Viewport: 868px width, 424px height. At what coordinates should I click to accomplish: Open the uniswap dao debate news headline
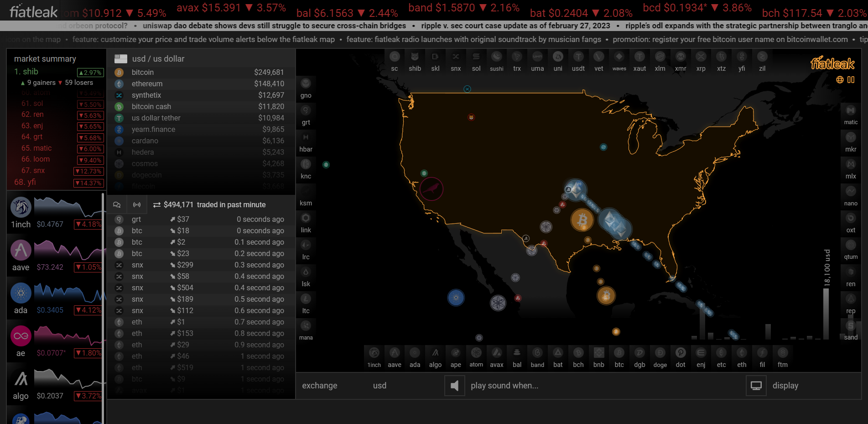(275, 26)
